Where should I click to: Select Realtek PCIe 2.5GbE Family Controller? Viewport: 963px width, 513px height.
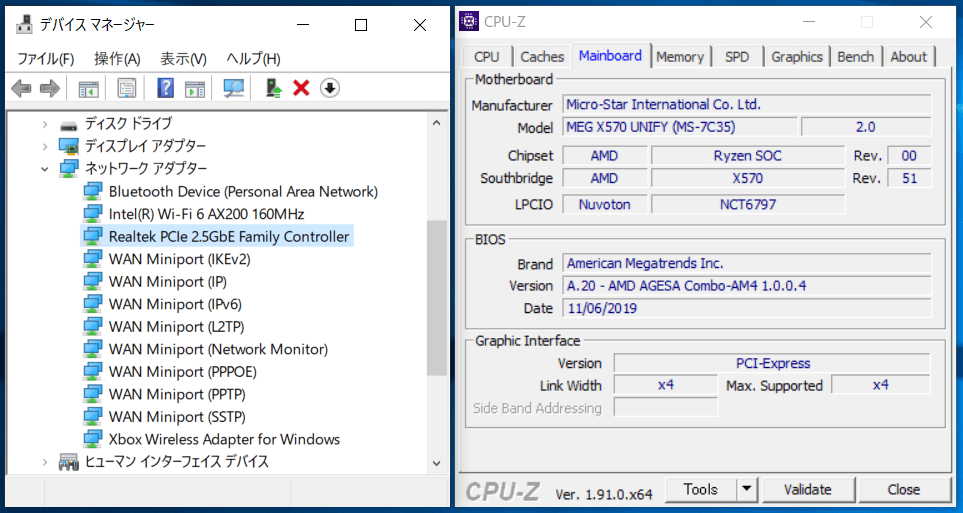tap(228, 237)
